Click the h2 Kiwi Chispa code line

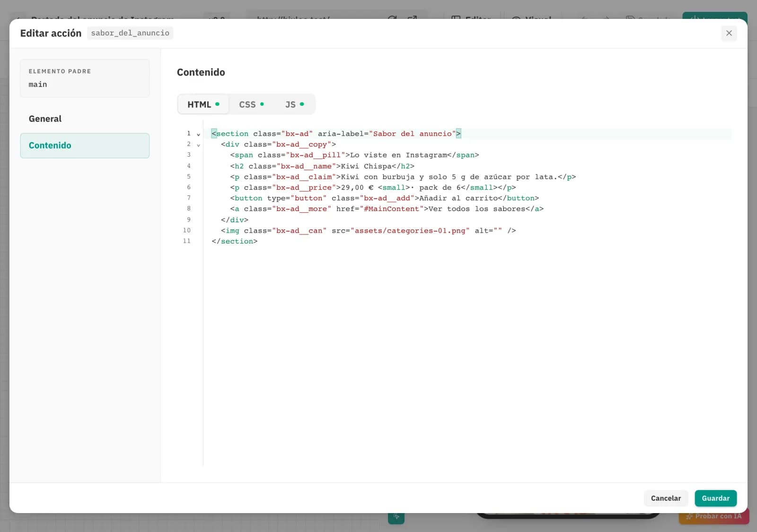[322, 166]
